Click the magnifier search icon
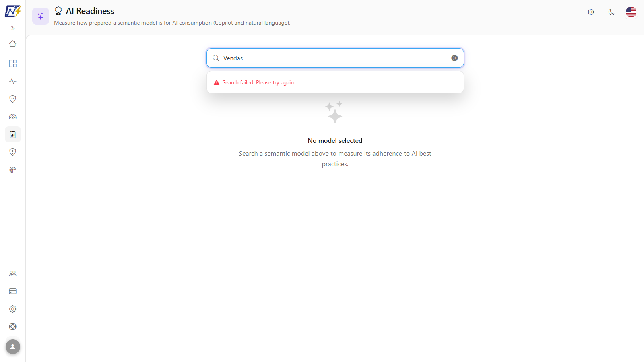644x362 pixels. (216, 58)
